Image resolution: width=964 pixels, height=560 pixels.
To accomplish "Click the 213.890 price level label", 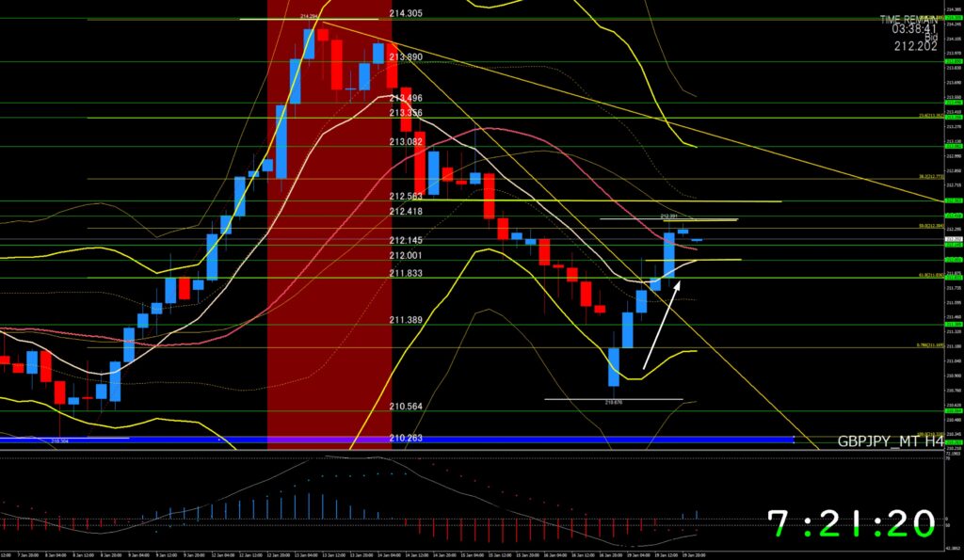I will pos(405,56).
